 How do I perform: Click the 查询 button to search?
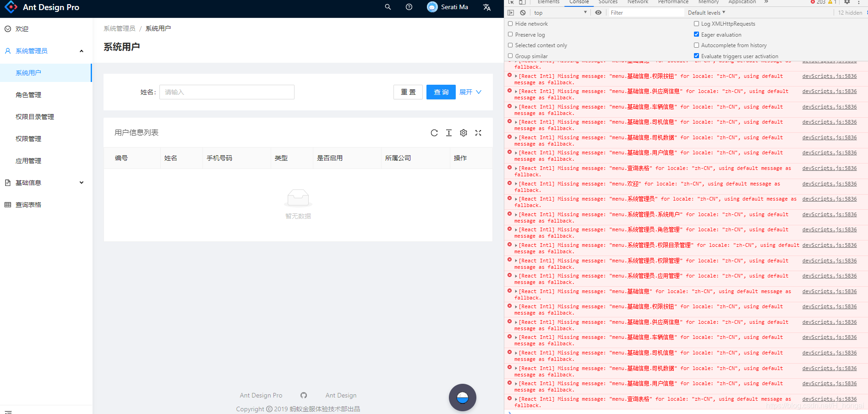tap(440, 92)
